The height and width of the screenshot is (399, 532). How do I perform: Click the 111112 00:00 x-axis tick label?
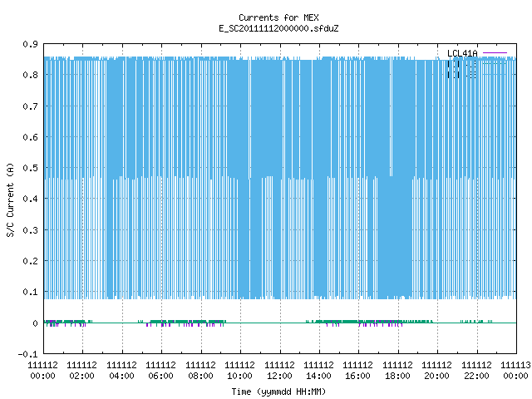42,371
